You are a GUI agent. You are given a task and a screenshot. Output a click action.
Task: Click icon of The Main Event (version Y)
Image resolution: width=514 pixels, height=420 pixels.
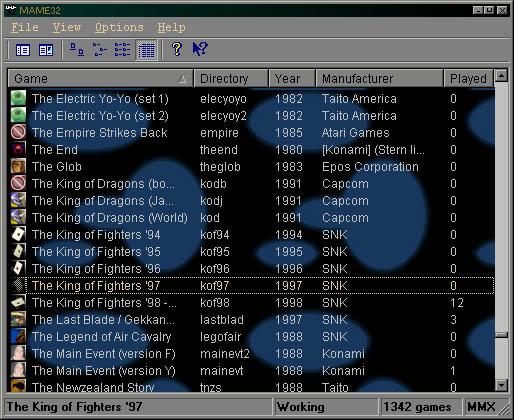pyautogui.click(x=18, y=370)
